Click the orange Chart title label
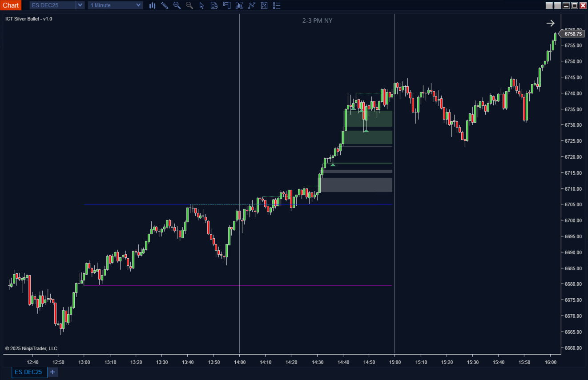Image resolution: width=588 pixels, height=380 pixels. pos(11,5)
